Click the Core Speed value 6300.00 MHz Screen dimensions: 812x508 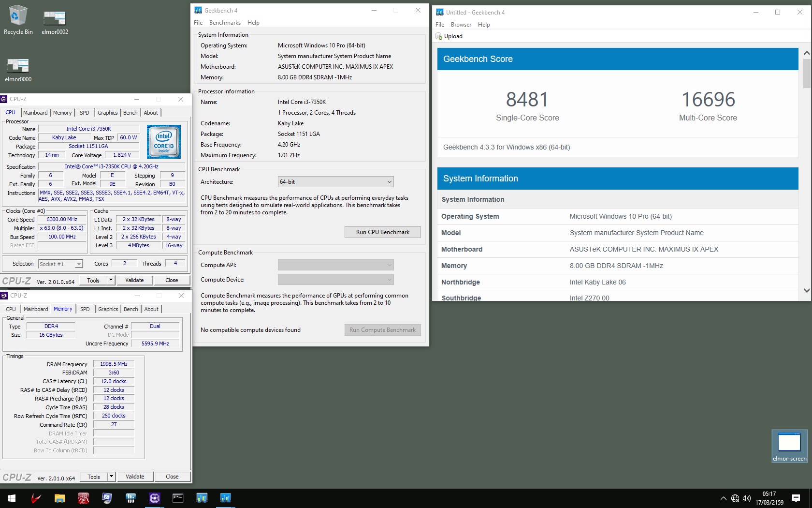[x=62, y=219]
